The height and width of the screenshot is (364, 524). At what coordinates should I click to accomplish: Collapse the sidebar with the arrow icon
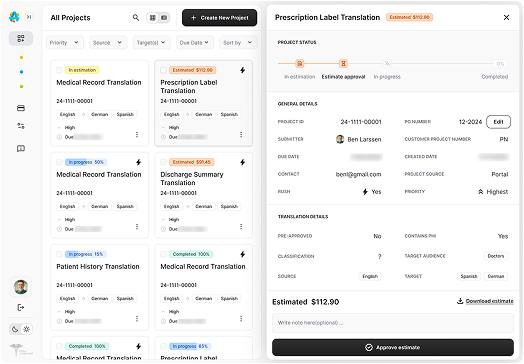tap(29, 17)
